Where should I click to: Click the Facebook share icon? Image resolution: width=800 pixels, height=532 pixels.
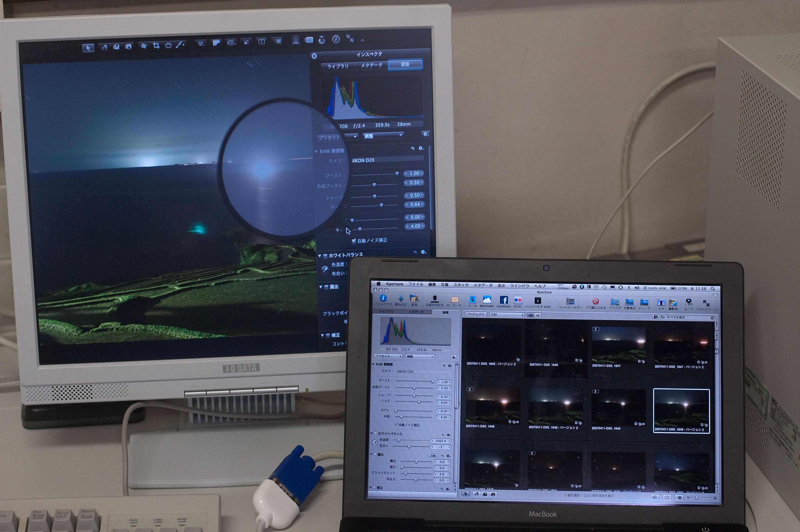pyautogui.click(x=504, y=300)
